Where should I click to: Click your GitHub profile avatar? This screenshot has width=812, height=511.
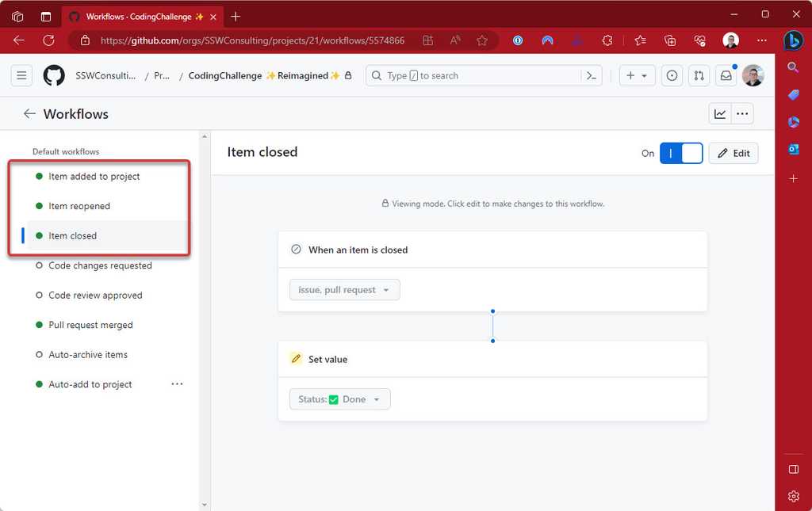point(753,75)
